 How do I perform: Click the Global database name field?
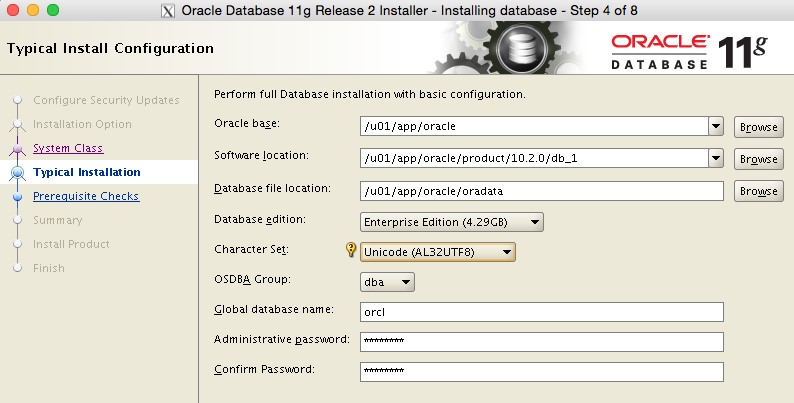coord(542,312)
